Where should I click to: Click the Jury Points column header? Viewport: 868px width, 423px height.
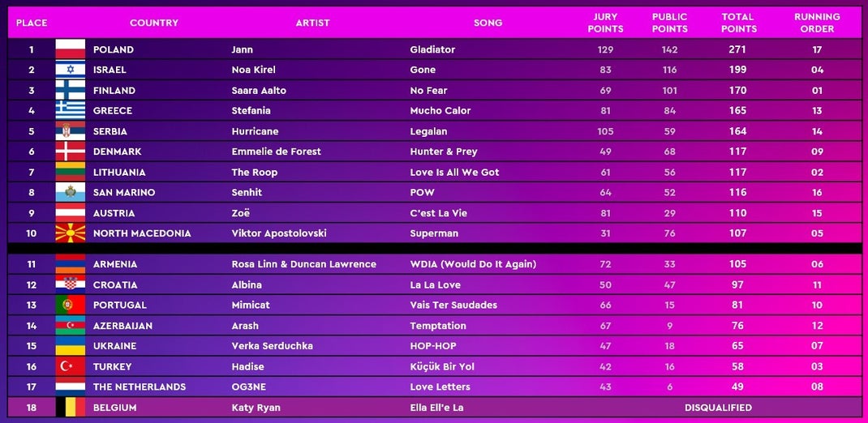pos(605,23)
